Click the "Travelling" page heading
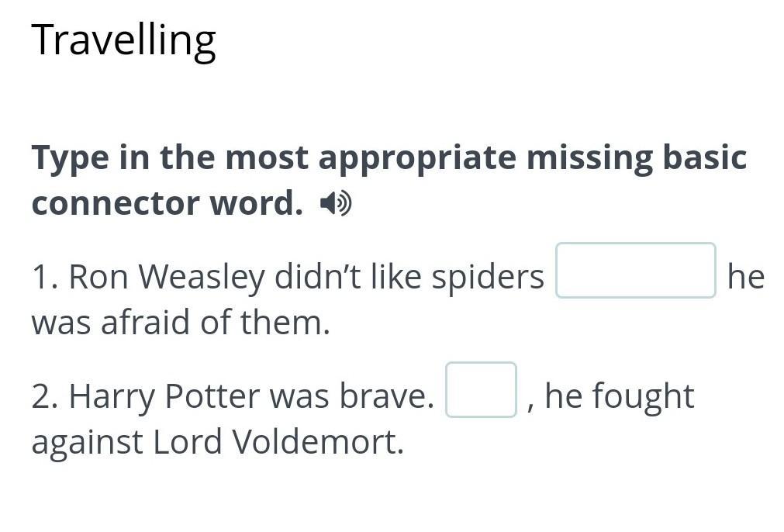Viewport: 784px width, 532px height. click(x=123, y=40)
